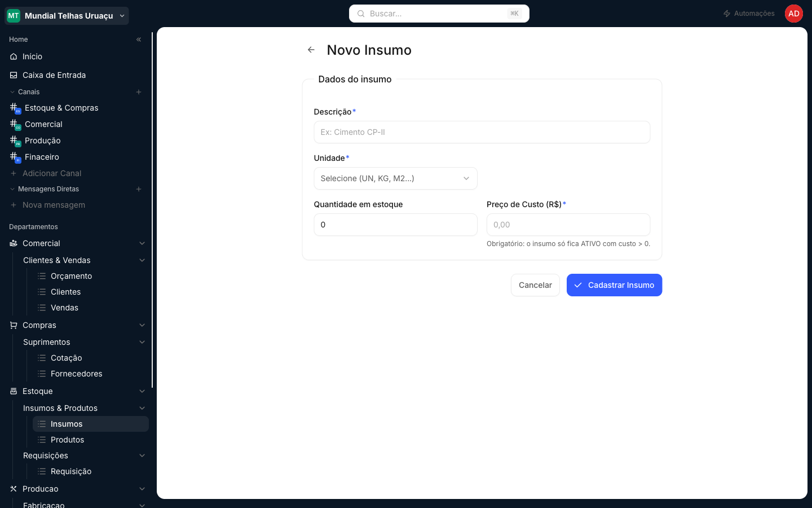Screen dimensions: 812x508
Task: Click hash icon of Finaceiro channel
Action: pyautogui.click(x=15, y=157)
